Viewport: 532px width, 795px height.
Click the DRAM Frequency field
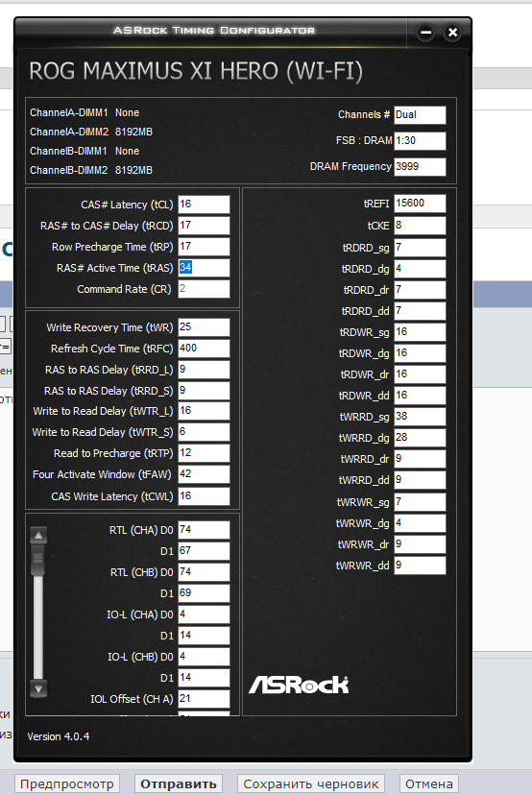[420, 167]
